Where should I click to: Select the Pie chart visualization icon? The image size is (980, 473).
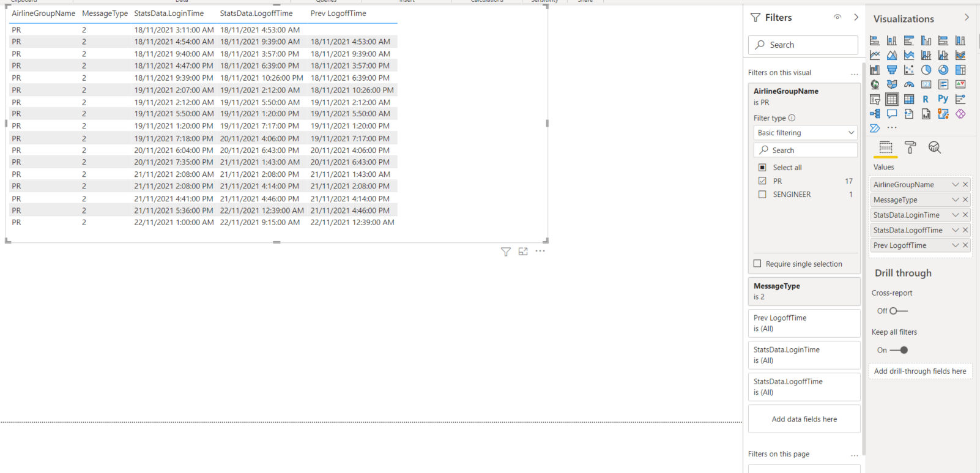(x=926, y=70)
